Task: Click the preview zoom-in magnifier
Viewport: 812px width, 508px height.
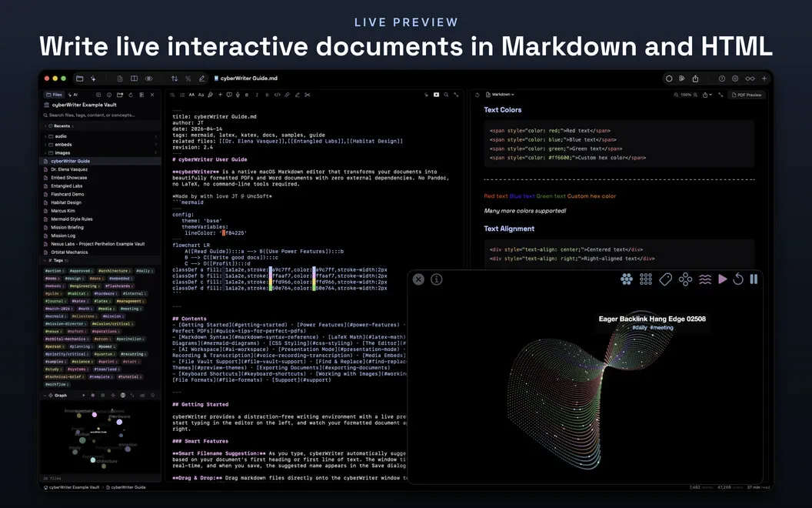Action: (695, 95)
